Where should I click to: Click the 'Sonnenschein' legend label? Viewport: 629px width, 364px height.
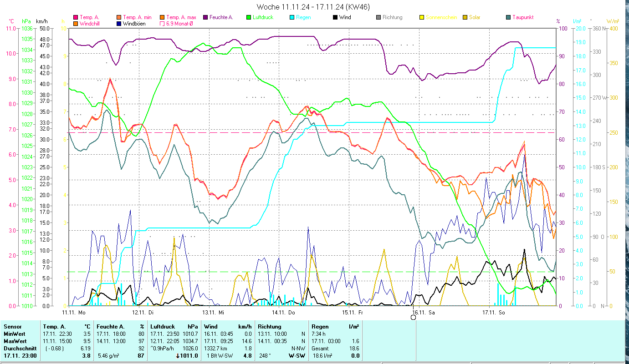[441, 17]
